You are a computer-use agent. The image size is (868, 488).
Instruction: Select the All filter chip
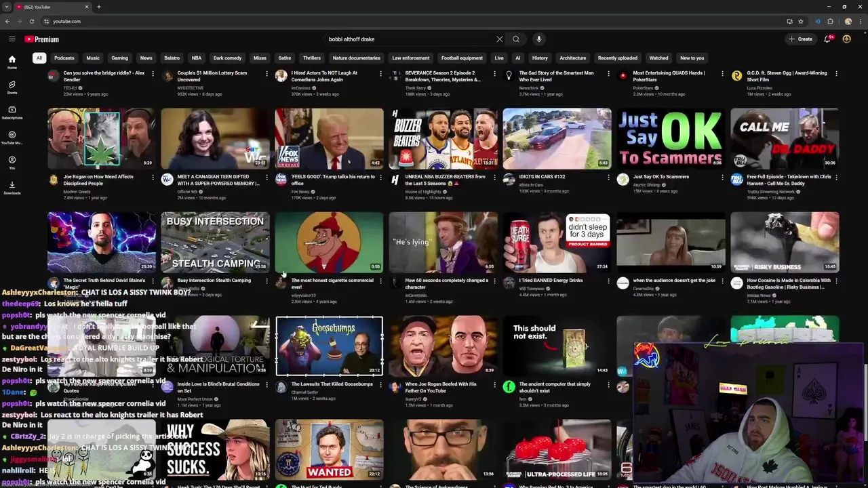(39, 58)
